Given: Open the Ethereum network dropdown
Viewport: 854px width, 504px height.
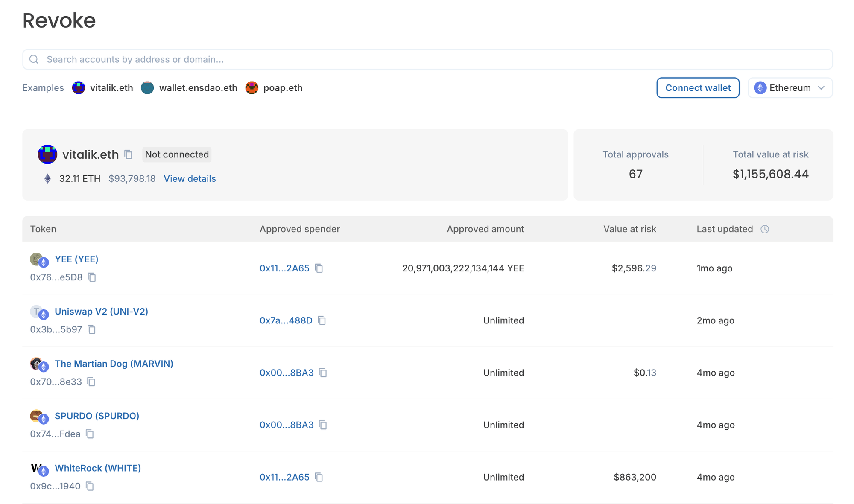Looking at the screenshot, I should [x=790, y=88].
